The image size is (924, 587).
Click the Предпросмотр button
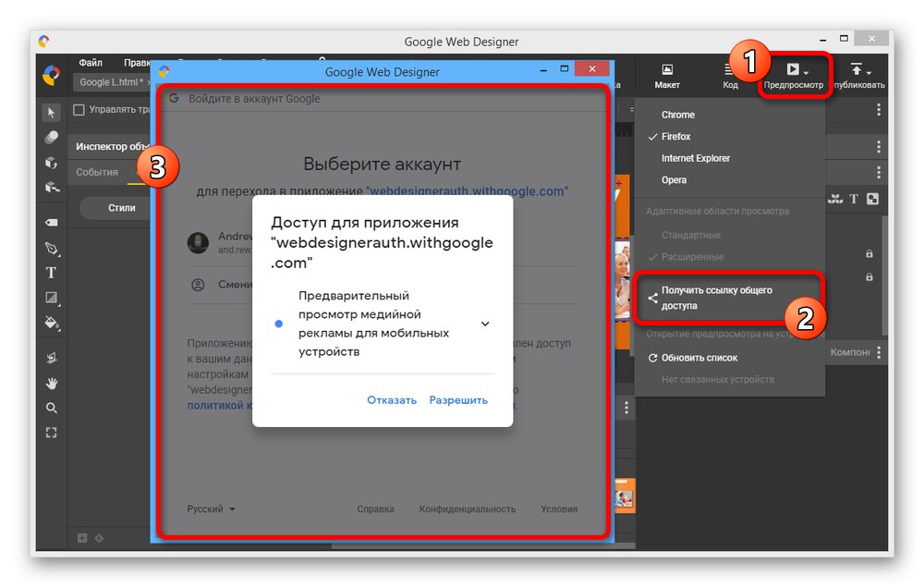[793, 78]
